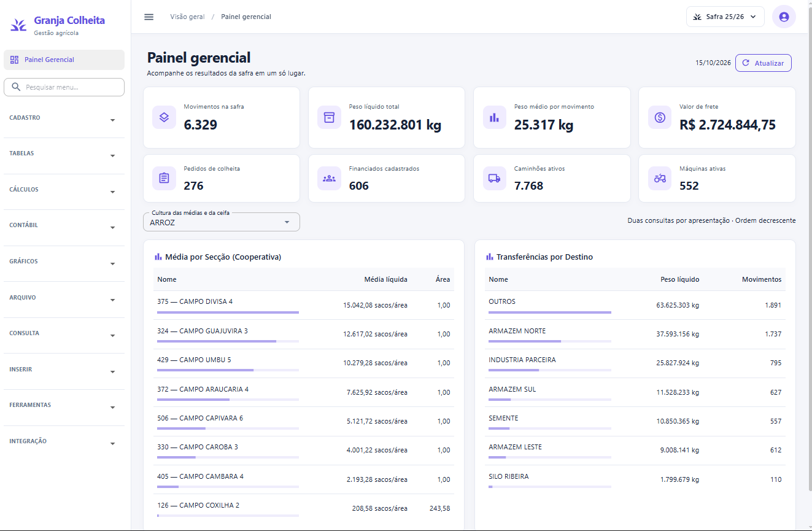
Task: Select the INDUSTRIA PARCEIRA destination row
Action: click(x=635, y=363)
